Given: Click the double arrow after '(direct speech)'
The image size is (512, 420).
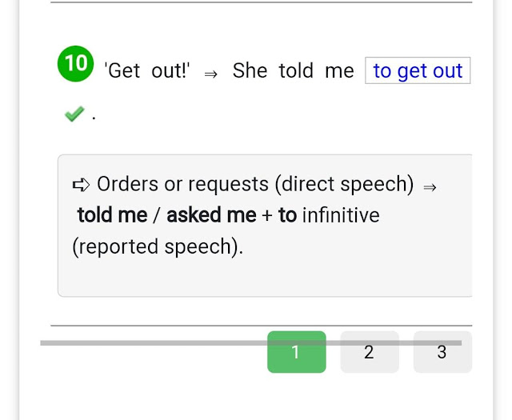Looking at the screenshot, I should click(x=430, y=186).
